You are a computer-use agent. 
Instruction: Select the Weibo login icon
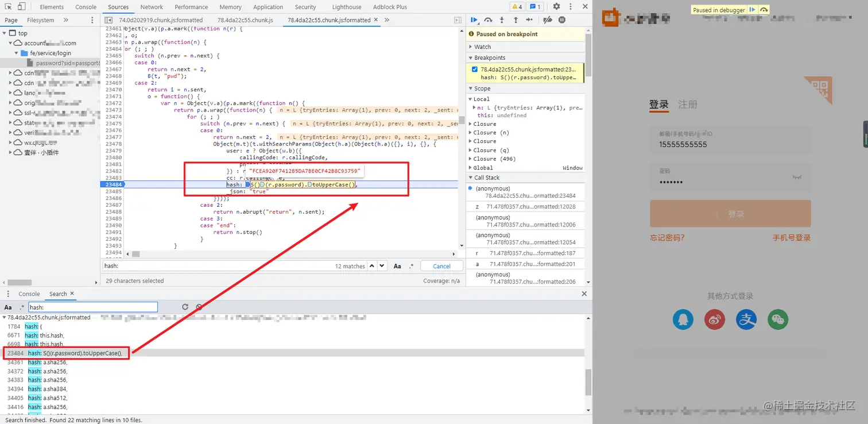click(715, 319)
